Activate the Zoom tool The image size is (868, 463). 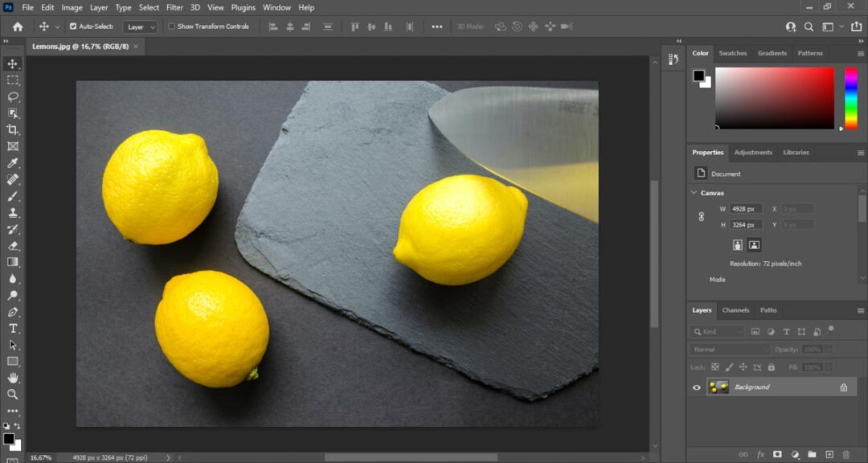[12, 394]
